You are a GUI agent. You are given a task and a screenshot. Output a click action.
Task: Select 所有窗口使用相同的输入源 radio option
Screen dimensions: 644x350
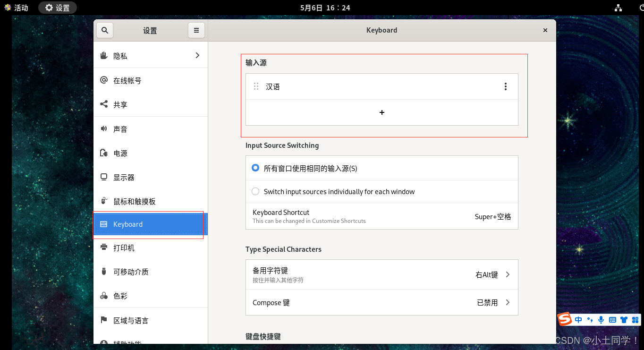click(x=255, y=168)
